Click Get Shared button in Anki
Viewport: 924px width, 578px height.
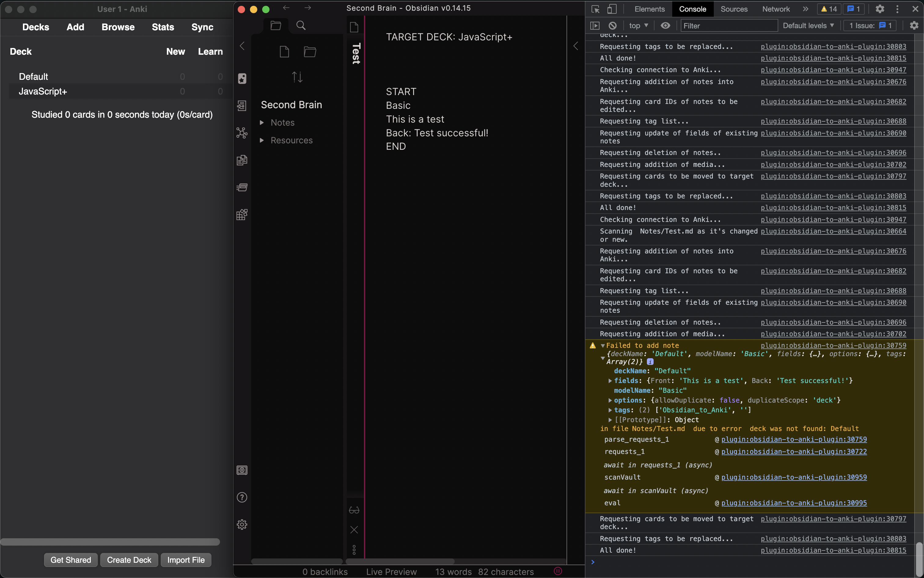[71, 560]
